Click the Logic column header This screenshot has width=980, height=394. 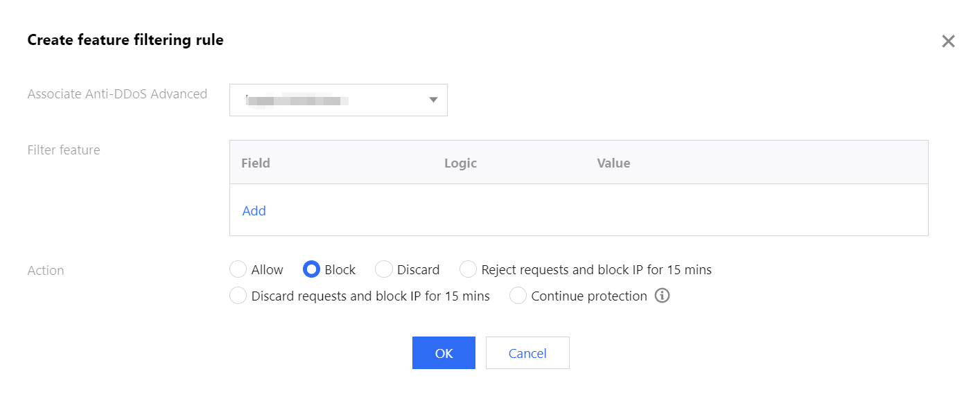coord(460,163)
